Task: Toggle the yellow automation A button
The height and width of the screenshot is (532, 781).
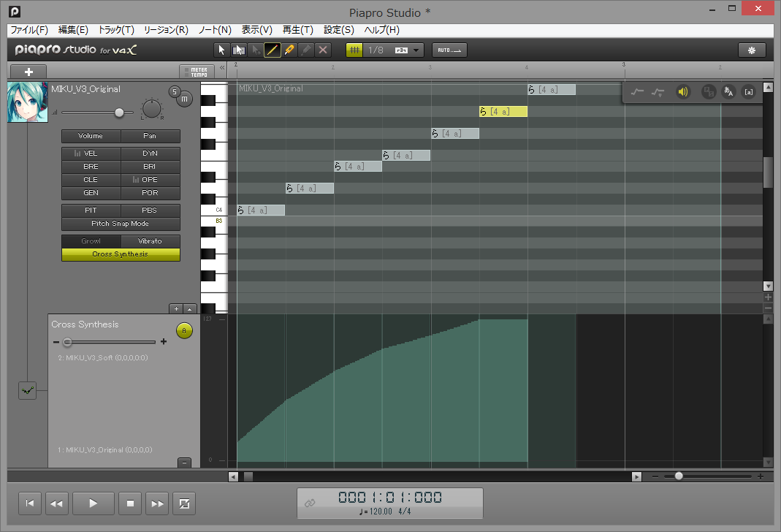Action: point(184,331)
